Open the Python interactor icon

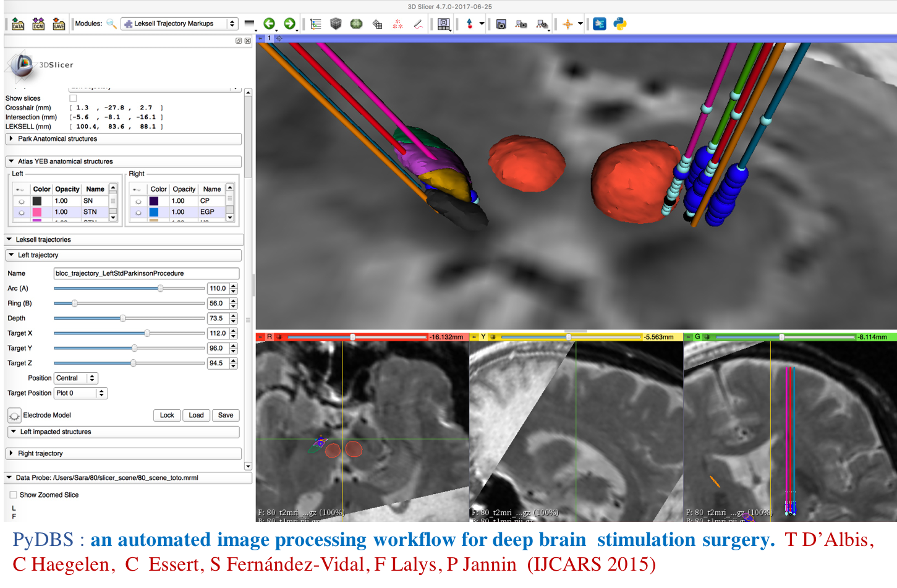pyautogui.click(x=620, y=24)
